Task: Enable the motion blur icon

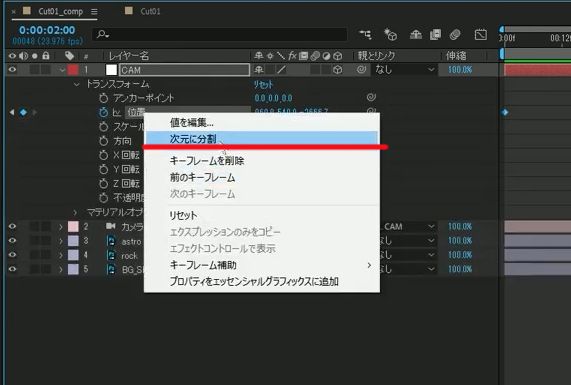Action: tap(455, 35)
